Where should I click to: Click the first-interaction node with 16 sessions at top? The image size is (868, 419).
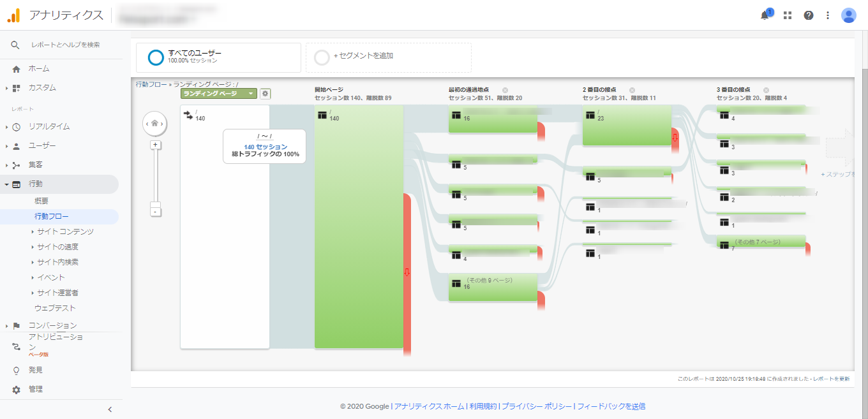[x=493, y=119]
